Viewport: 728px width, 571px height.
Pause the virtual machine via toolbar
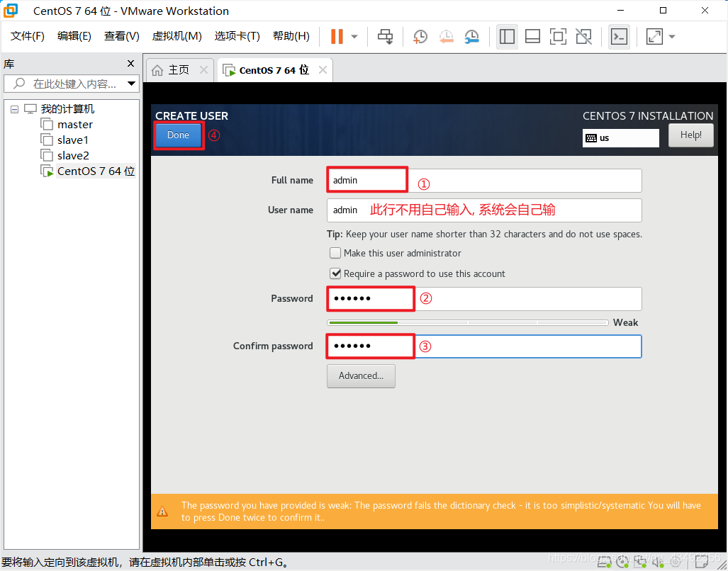click(337, 36)
